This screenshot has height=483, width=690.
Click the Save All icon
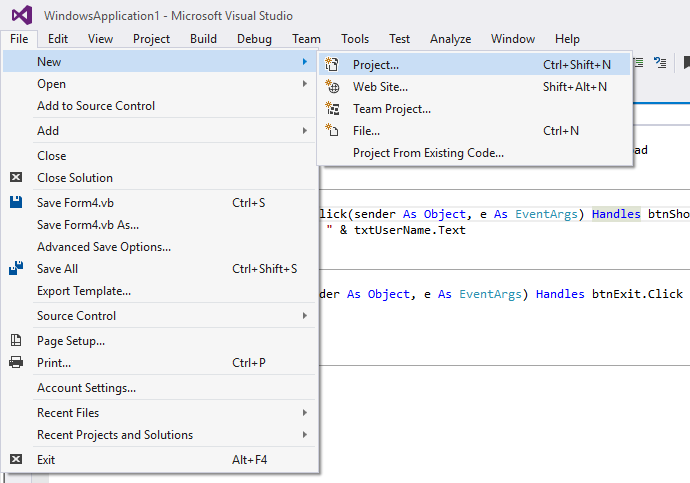click(16, 269)
